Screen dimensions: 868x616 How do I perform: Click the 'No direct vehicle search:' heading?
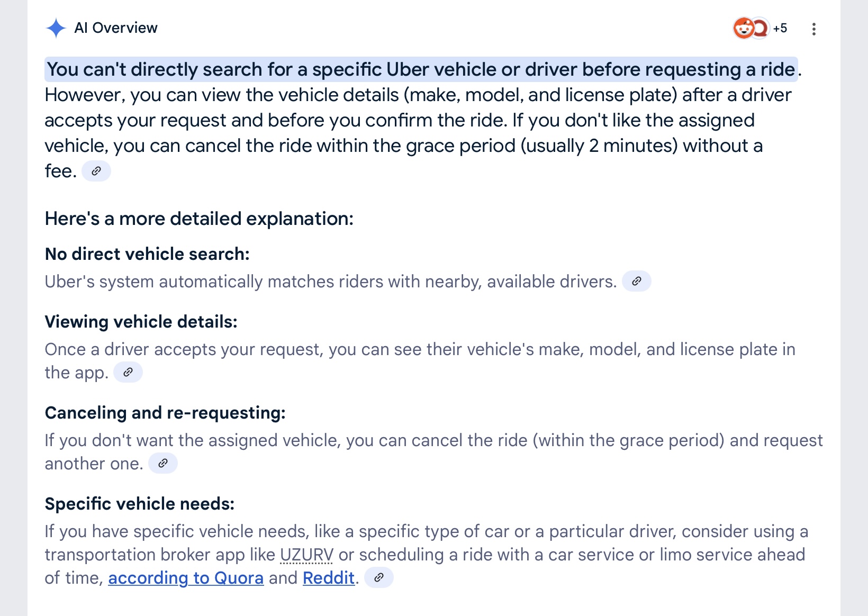147,254
